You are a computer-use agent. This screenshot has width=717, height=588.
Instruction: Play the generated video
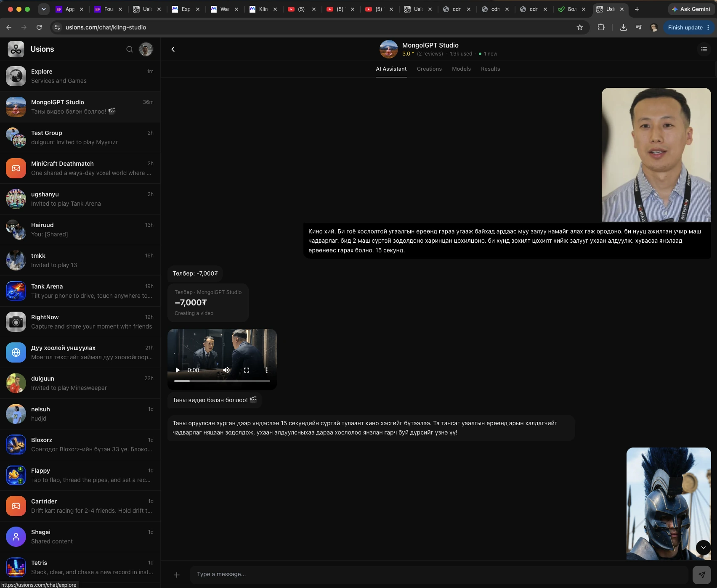tap(178, 370)
